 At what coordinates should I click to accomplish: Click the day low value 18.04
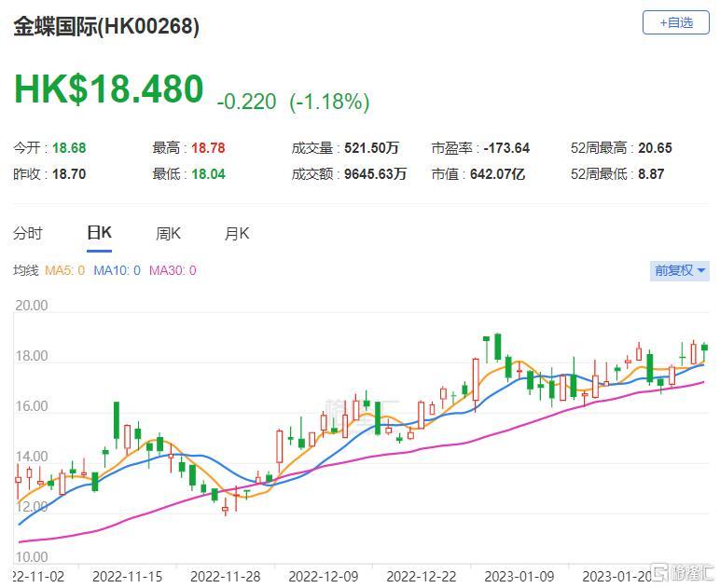(x=208, y=174)
